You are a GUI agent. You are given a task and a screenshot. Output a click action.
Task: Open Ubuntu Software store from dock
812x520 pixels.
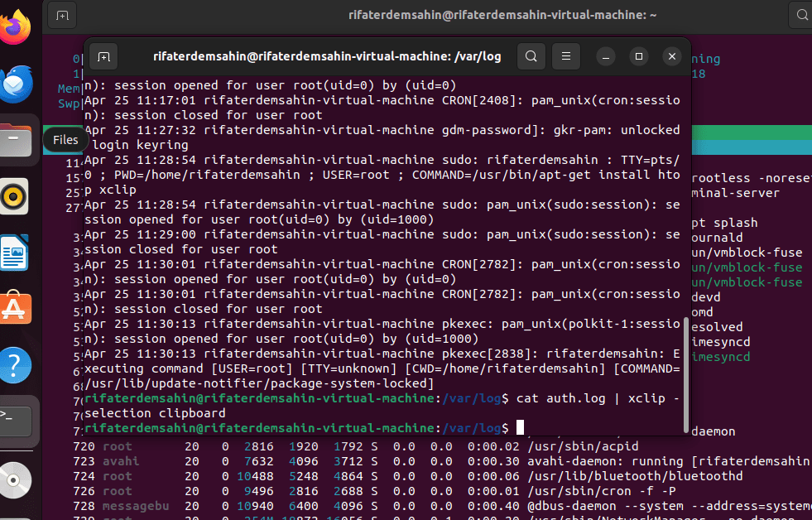pos(15,308)
